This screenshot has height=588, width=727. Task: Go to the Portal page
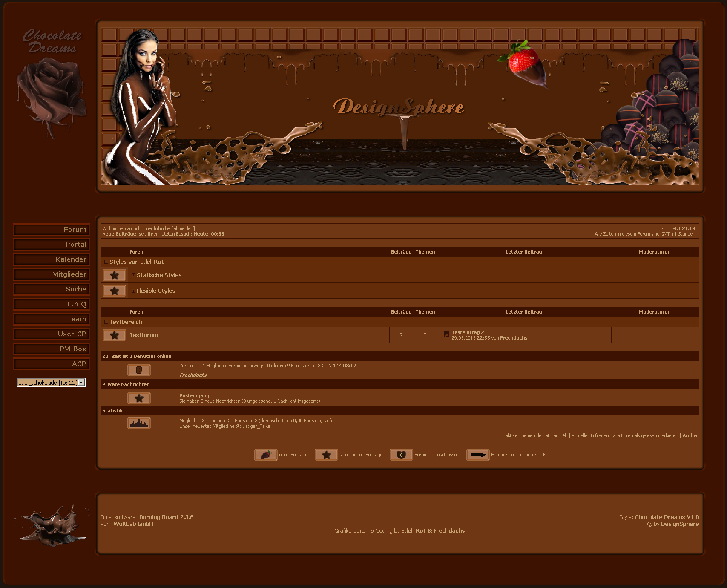tap(52, 245)
